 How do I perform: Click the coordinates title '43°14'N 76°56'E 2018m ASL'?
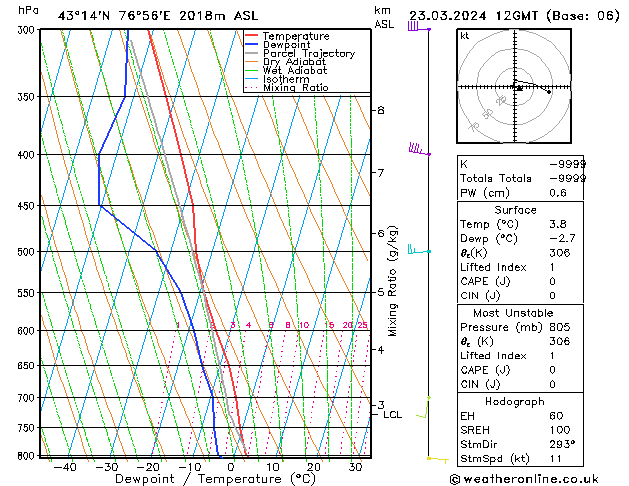click(158, 16)
